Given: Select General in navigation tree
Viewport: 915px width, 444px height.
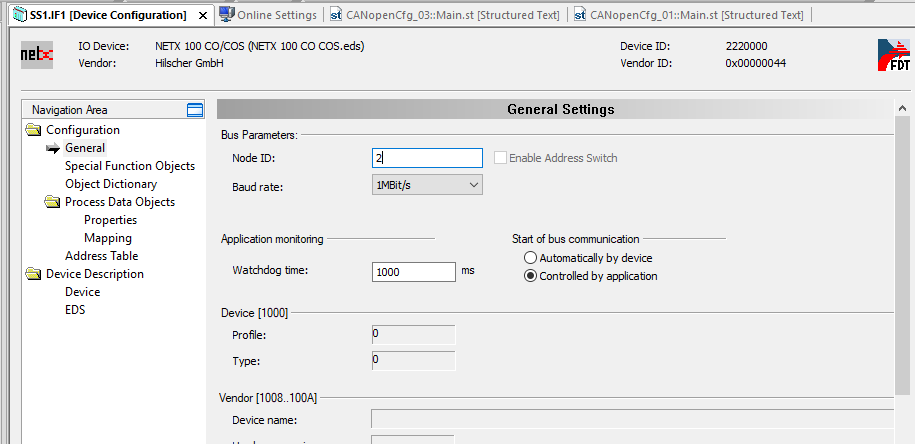Looking at the screenshot, I should 85,148.
